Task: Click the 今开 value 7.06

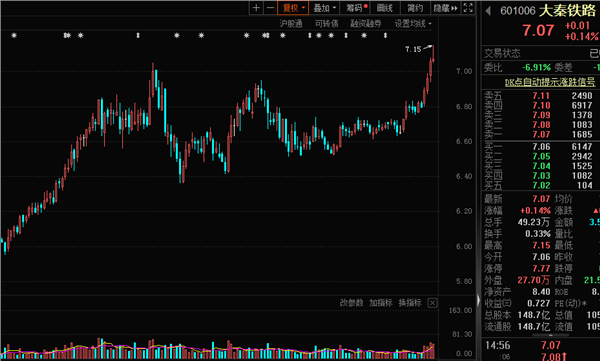Action: 541,256
